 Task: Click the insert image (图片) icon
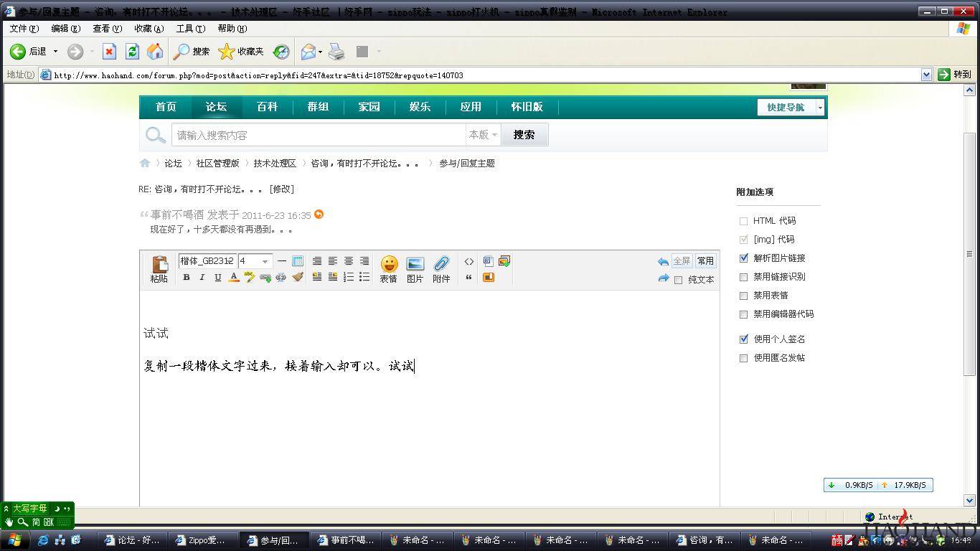click(x=415, y=269)
